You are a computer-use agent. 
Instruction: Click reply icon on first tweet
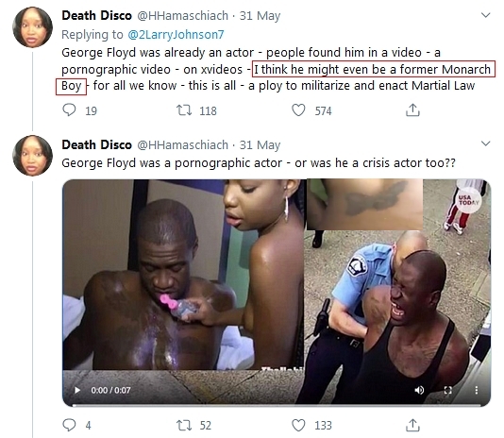[x=69, y=109]
